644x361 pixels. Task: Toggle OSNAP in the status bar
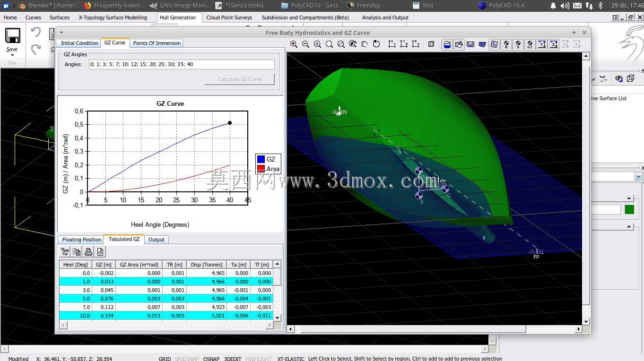pos(211,359)
